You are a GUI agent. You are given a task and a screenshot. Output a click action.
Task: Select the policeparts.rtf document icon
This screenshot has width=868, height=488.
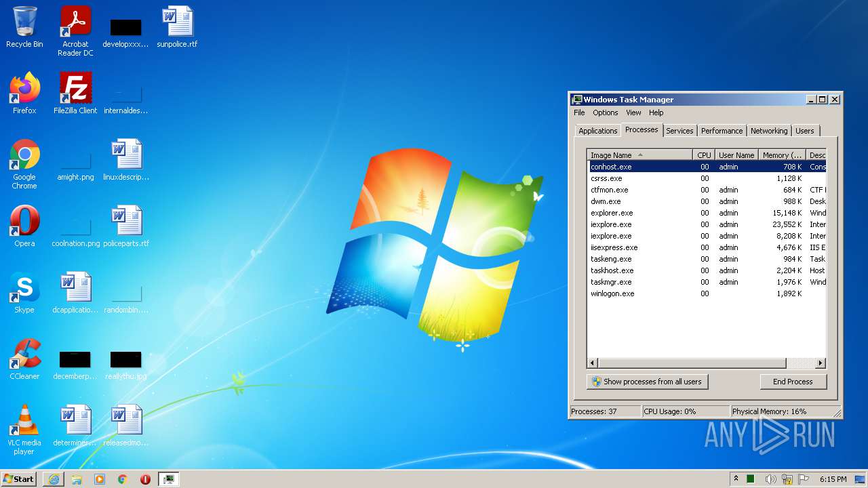[126, 226]
